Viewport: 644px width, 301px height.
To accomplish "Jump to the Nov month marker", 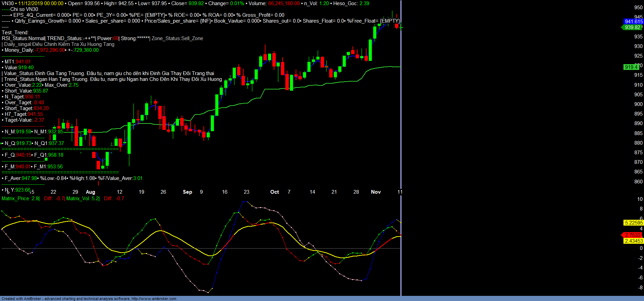I will 376,192.
